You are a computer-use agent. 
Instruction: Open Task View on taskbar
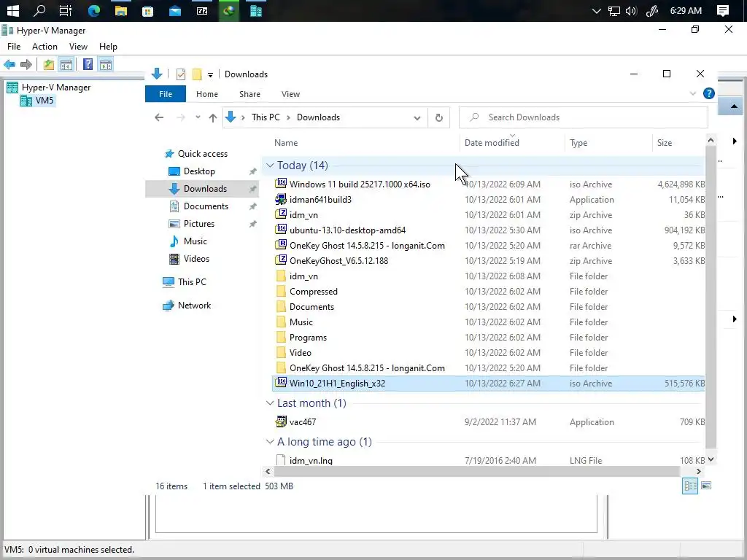[66, 10]
